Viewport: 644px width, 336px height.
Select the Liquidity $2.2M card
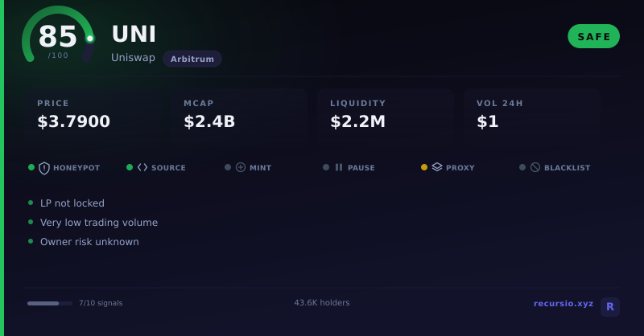click(x=386, y=116)
